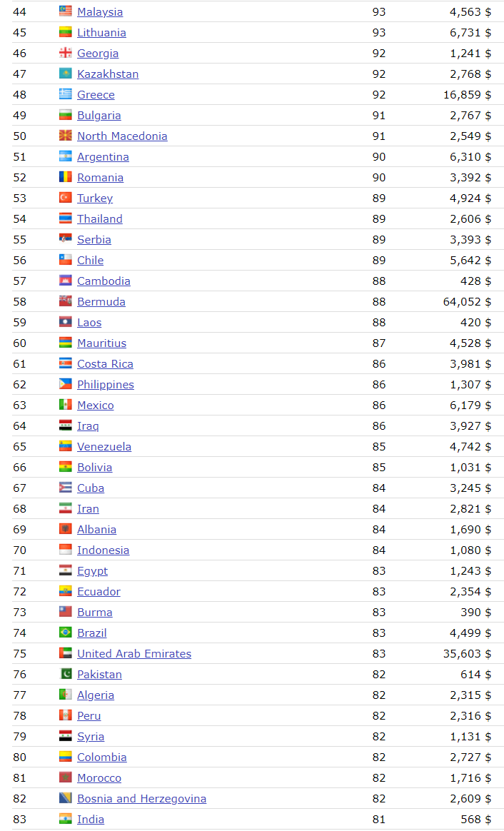Click the Cuba flag icon

coord(65,488)
